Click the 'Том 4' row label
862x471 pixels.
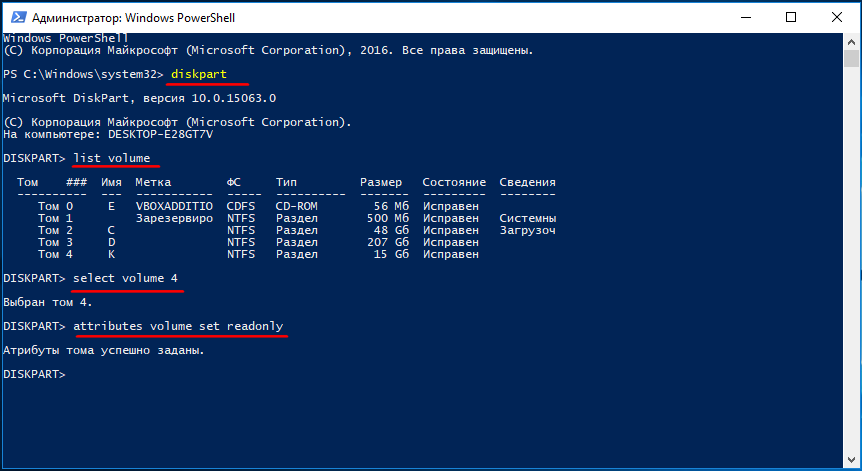(55, 254)
